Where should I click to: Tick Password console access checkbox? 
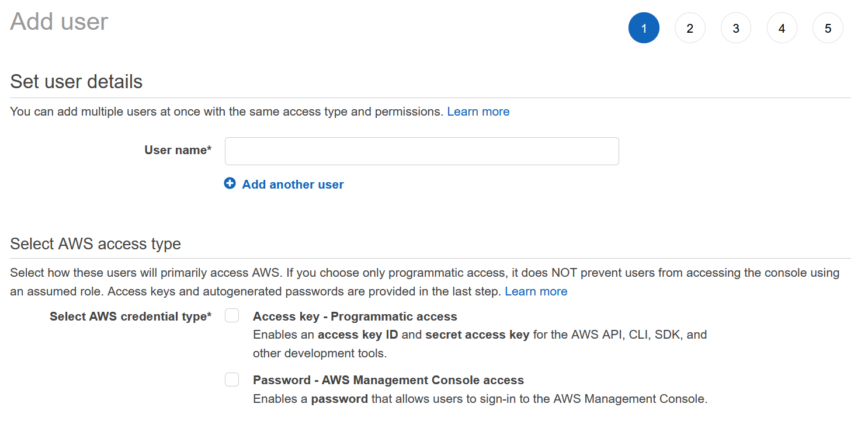[x=232, y=380]
